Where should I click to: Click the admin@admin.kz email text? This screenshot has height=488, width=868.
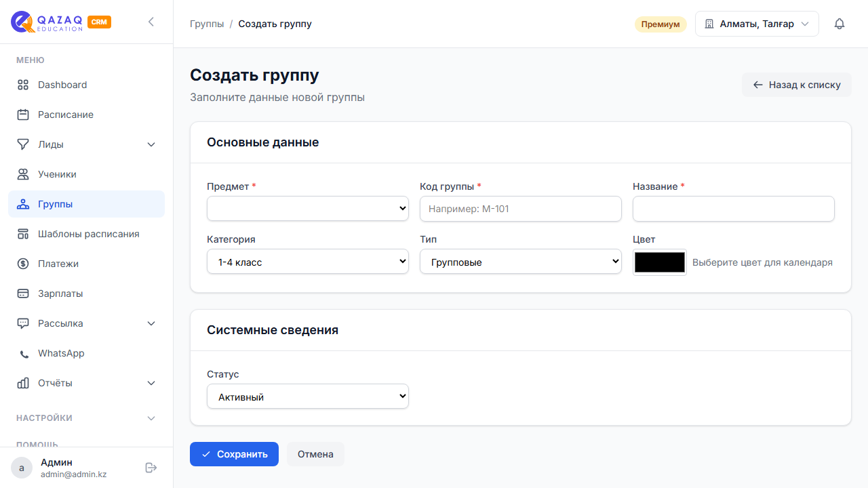pos(74,474)
